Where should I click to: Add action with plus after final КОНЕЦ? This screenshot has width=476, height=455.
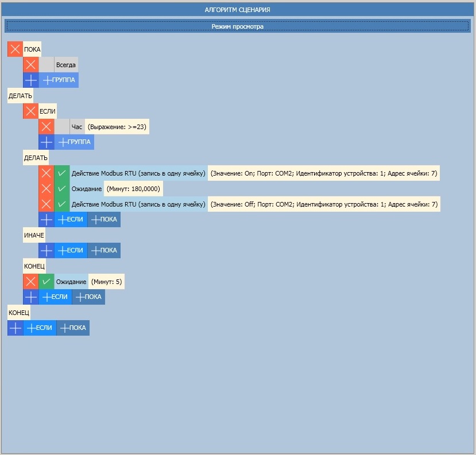coord(15,328)
